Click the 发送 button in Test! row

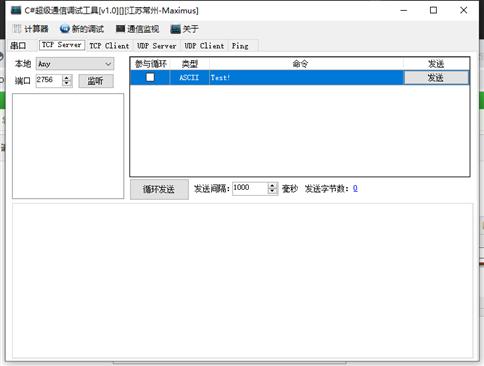tap(436, 78)
